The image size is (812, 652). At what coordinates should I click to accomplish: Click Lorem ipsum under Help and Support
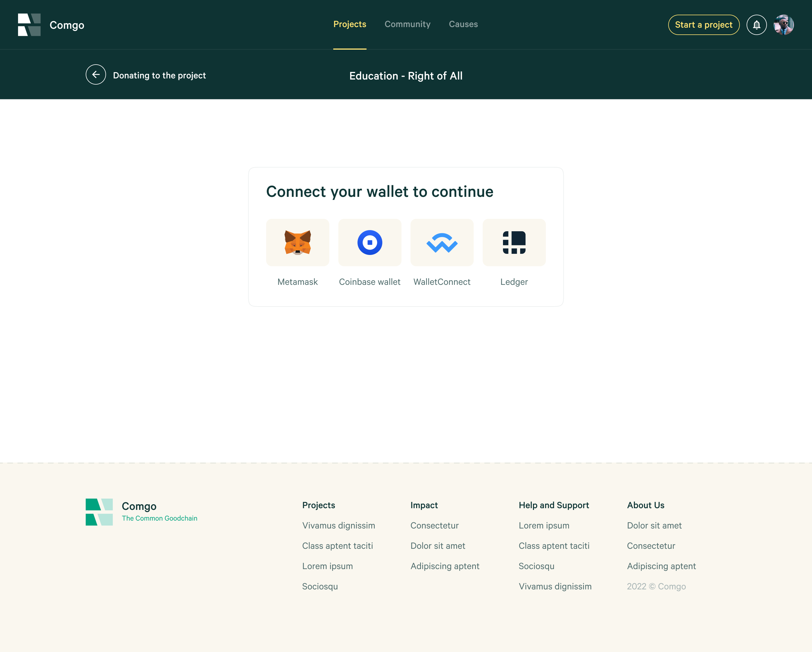[x=544, y=525]
